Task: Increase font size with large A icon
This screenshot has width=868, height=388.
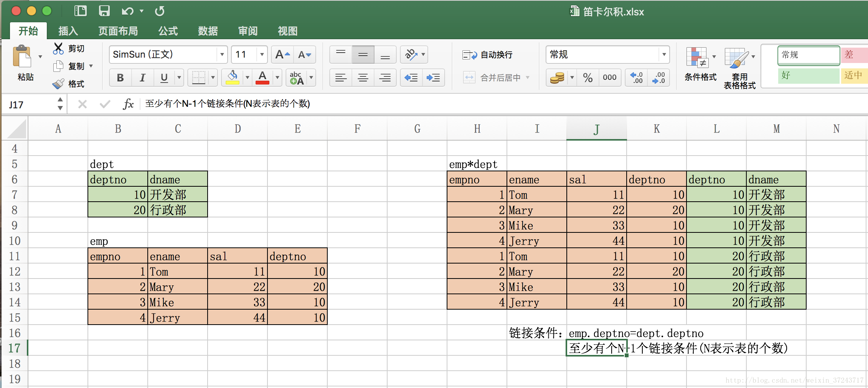Action: pos(282,55)
